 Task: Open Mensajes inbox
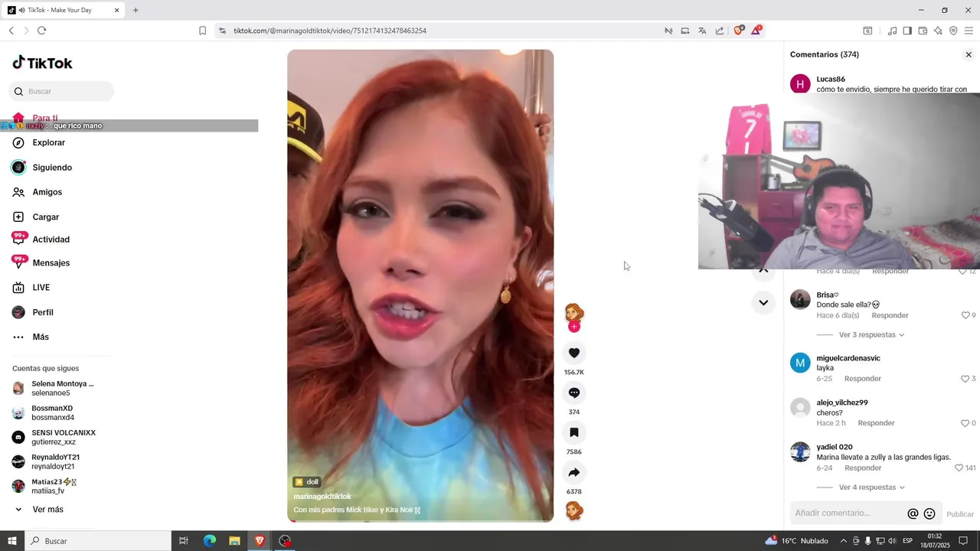click(x=51, y=263)
